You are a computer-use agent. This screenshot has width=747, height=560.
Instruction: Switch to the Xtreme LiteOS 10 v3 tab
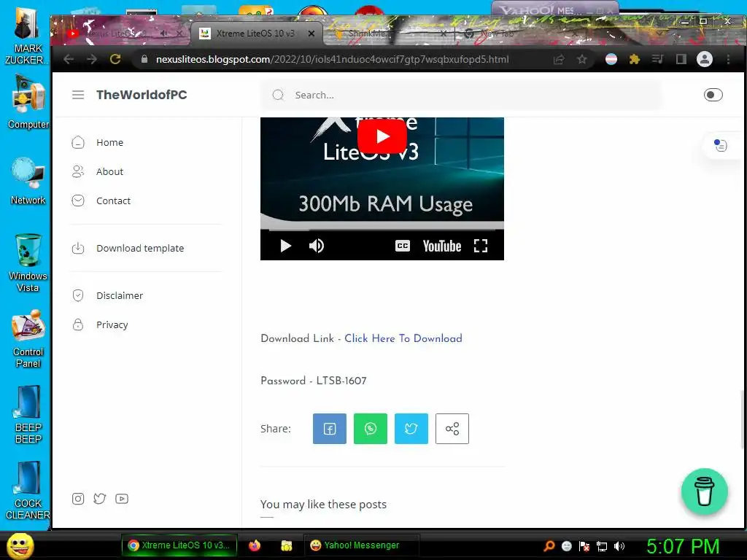(255, 34)
